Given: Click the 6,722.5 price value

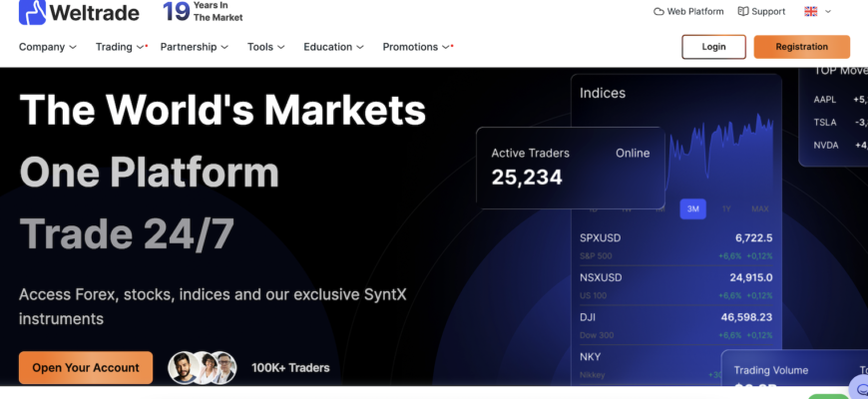Looking at the screenshot, I should (754, 238).
